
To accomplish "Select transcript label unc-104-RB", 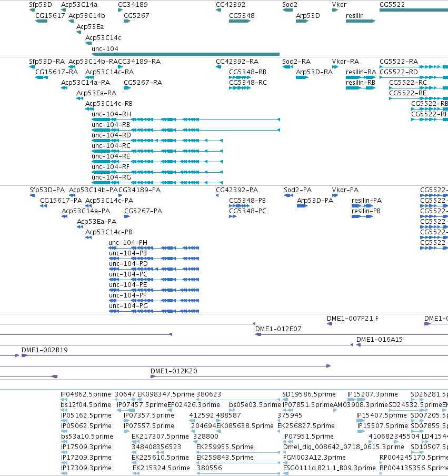I will 111,125.
